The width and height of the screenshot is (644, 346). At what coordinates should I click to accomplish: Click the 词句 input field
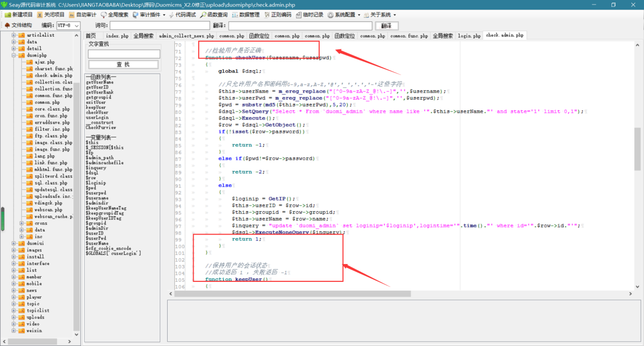click(x=160, y=25)
